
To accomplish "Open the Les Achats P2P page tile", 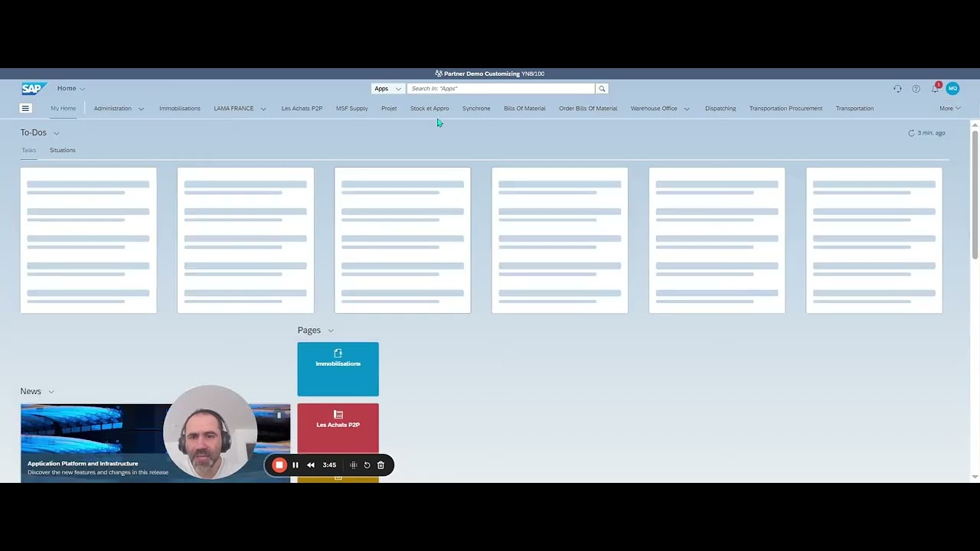I will (x=338, y=428).
